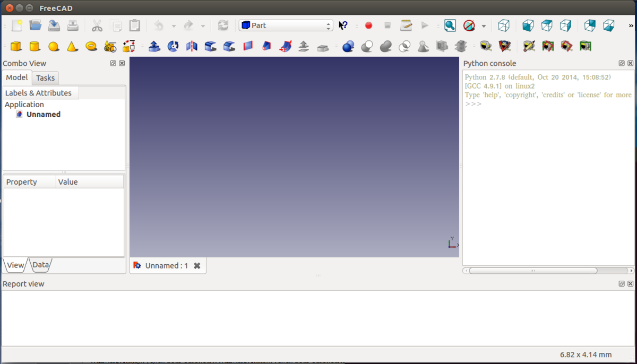The height and width of the screenshot is (364, 637).
Task: Select the Revolve tool
Action: [x=173, y=47]
